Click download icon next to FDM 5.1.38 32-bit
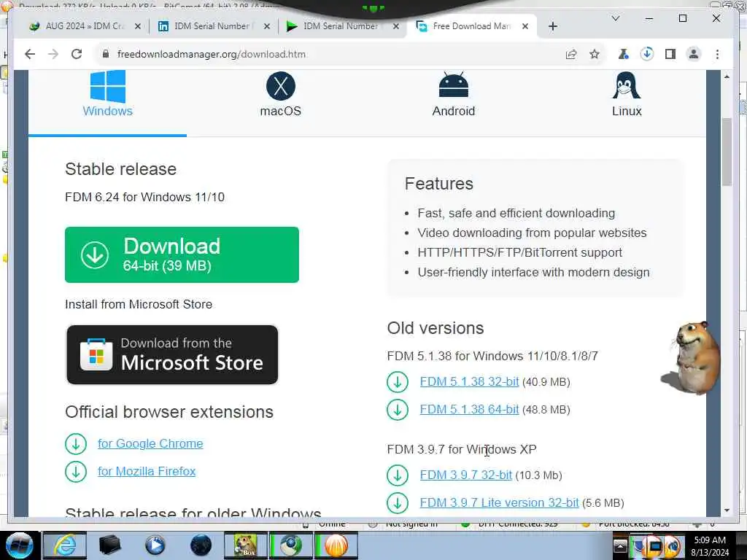The height and width of the screenshot is (560, 747). [398, 382]
